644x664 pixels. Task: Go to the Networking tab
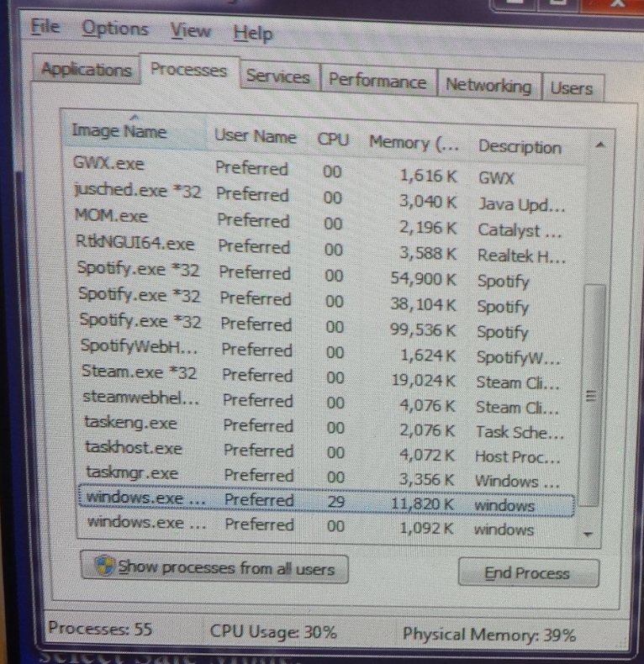pyautogui.click(x=488, y=86)
